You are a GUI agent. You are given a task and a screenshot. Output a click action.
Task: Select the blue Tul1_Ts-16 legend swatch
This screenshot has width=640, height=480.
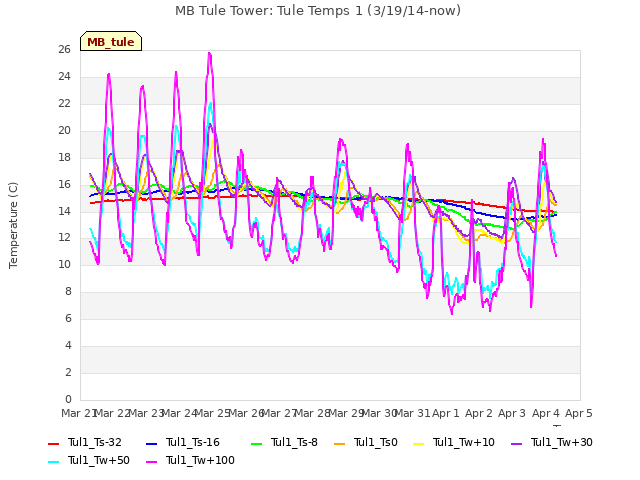151,444
